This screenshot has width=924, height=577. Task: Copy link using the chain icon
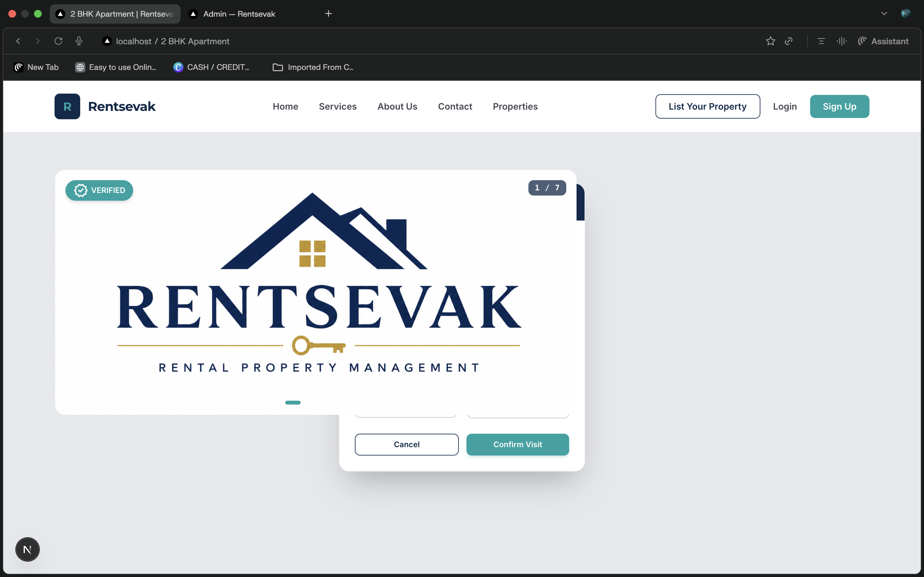(x=789, y=41)
